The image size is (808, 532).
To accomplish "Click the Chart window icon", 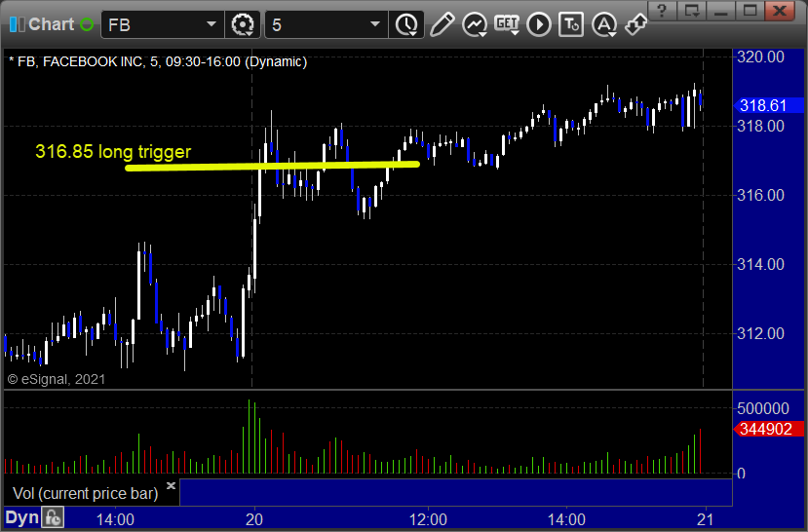I will click(x=17, y=24).
